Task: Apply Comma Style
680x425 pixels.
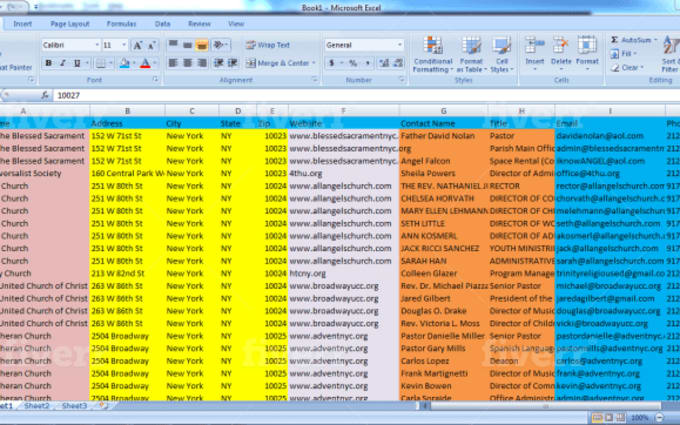Action: [367, 63]
